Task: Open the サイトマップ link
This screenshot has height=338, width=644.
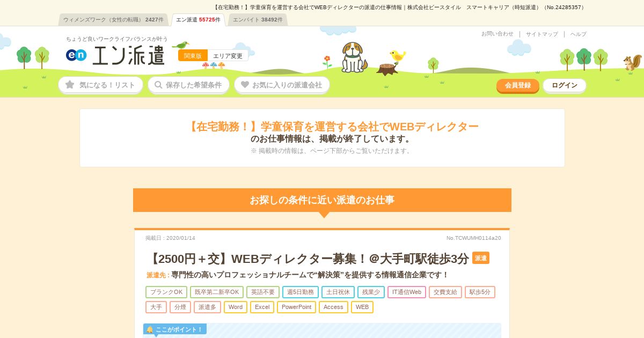Action: tap(542, 34)
